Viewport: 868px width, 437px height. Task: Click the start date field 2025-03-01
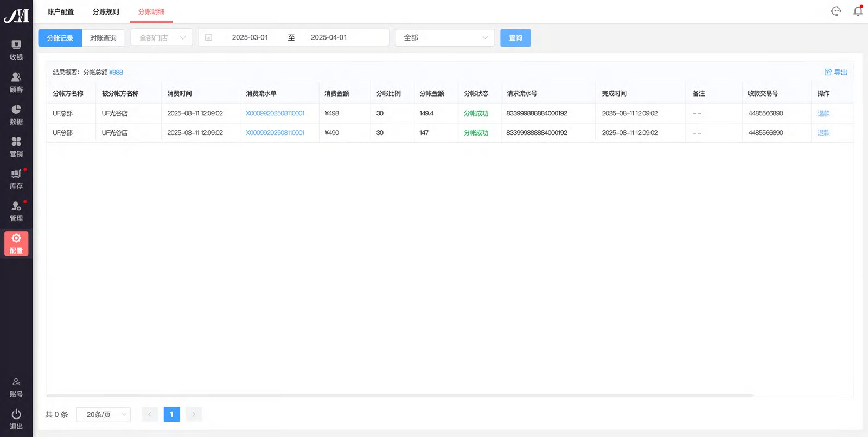pyautogui.click(x=250, y=37)
